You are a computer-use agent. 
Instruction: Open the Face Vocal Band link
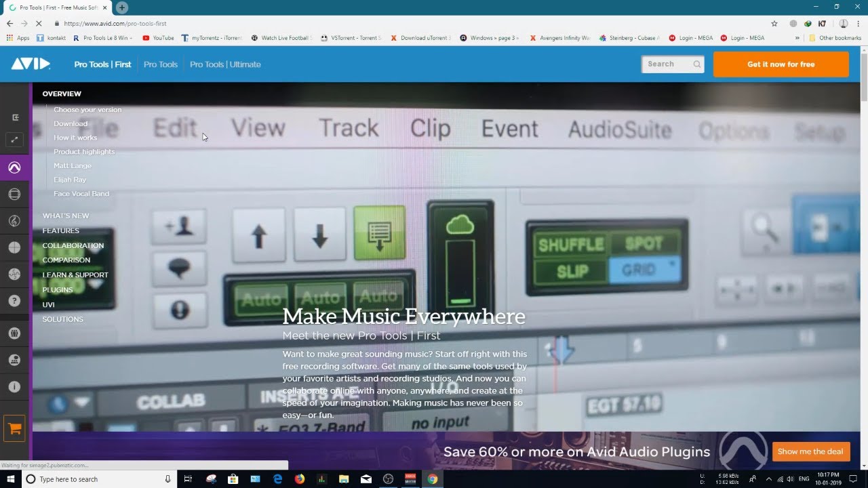[81, 193]
